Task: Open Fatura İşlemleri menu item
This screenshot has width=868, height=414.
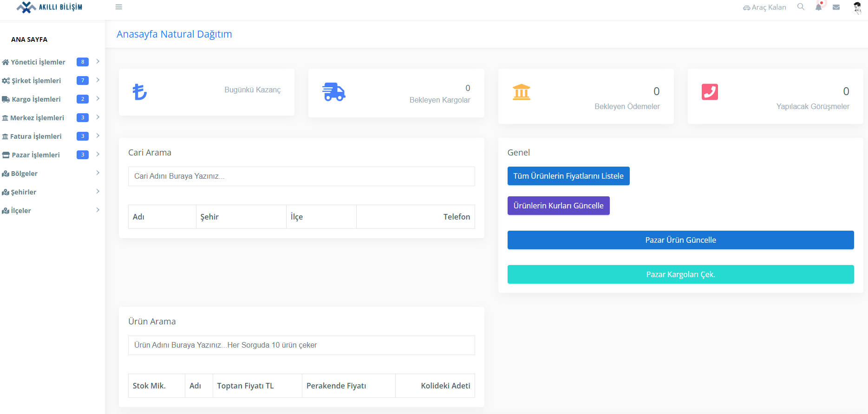Action: pos(36,136)
